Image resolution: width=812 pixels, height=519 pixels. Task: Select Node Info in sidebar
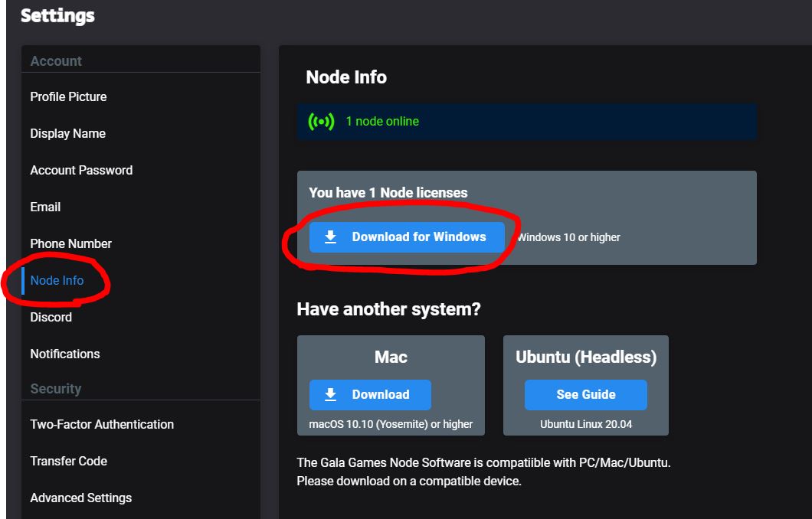[57, 280]
